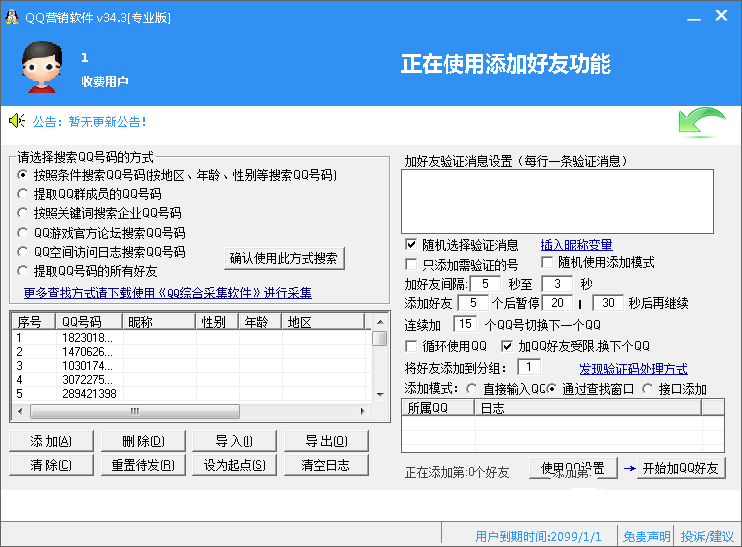Edit the 连续加 count field showing 15
Screen dimensions: 742x547
point(465,324)
